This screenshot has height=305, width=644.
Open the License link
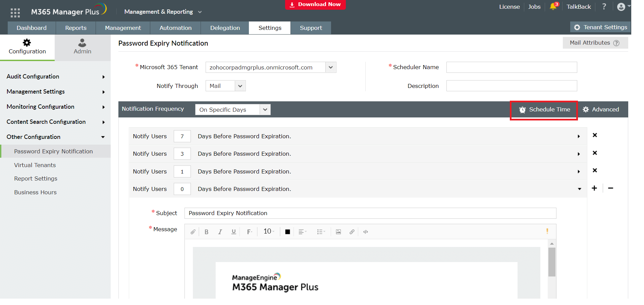coord(509,7)
